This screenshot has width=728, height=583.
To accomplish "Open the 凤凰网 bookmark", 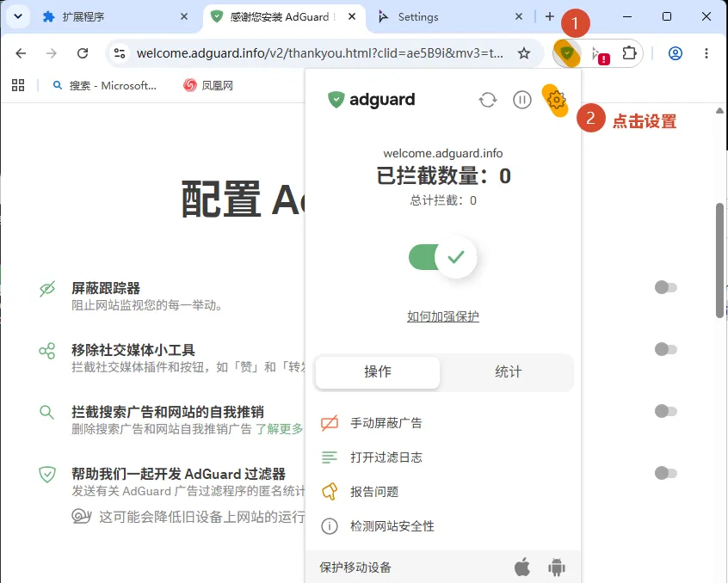I will [x=208, y=86].
